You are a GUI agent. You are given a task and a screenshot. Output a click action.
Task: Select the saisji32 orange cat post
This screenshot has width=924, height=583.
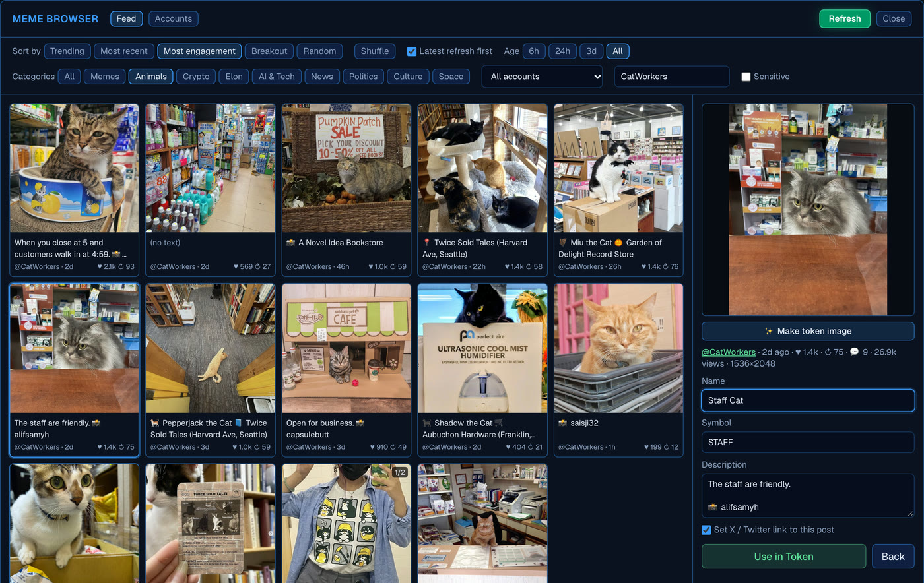click(618, 369)
